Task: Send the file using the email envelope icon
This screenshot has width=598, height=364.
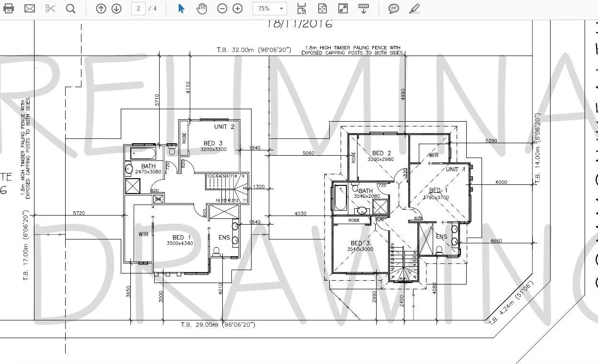Action: (x=30, y=9)
